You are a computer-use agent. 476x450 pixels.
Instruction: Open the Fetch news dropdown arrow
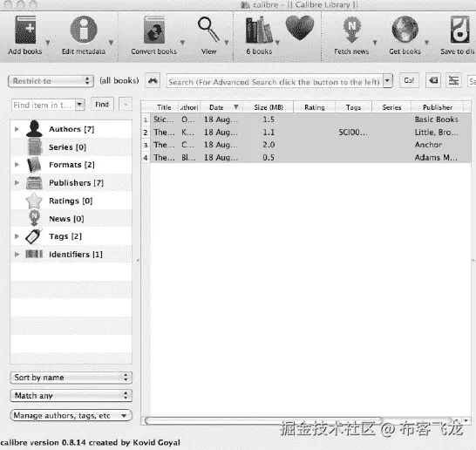pyautogui.click(x=375, y=43)
